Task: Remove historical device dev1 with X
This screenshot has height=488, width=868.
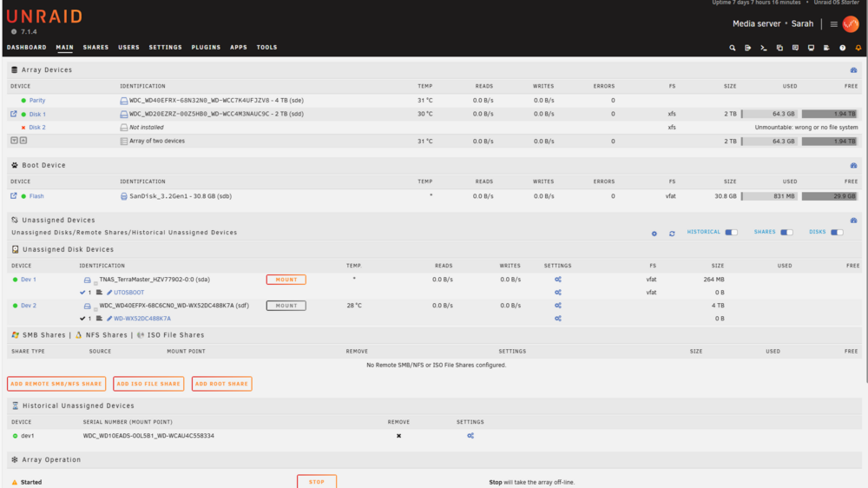Action: (x=398, y=436)
